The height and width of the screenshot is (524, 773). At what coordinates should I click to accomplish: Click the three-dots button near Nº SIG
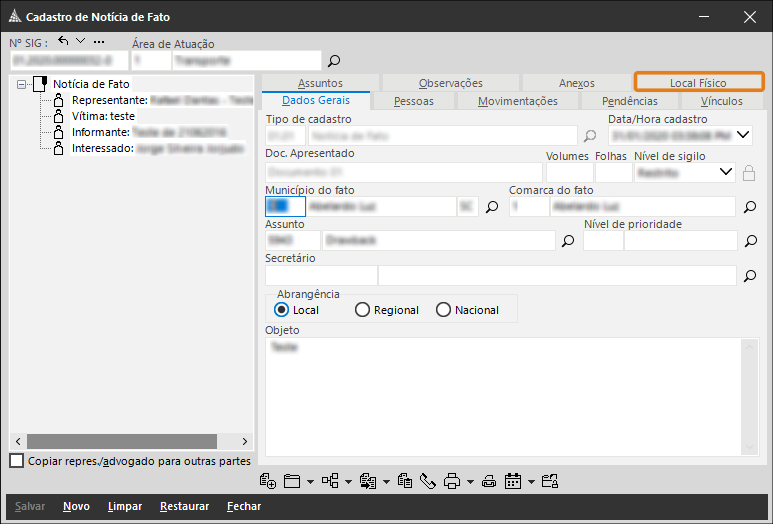point(99,42)
